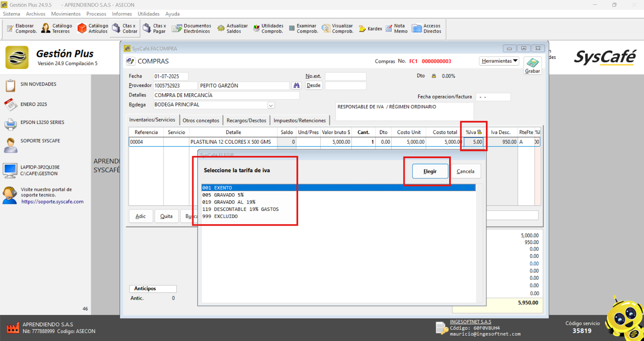Open Accesos Directos from the toolbar
This screenshot has height=341, width=644.
click(x=427, y=29)
